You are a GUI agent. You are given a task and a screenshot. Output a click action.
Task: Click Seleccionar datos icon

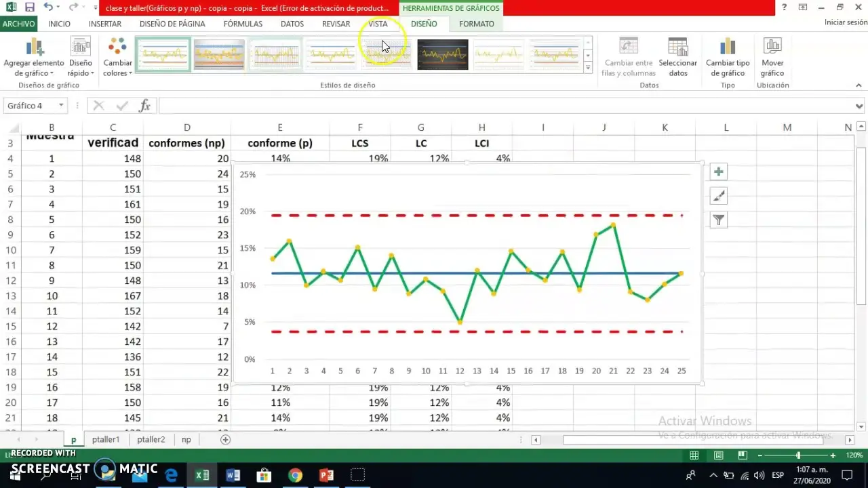point(677,47)
